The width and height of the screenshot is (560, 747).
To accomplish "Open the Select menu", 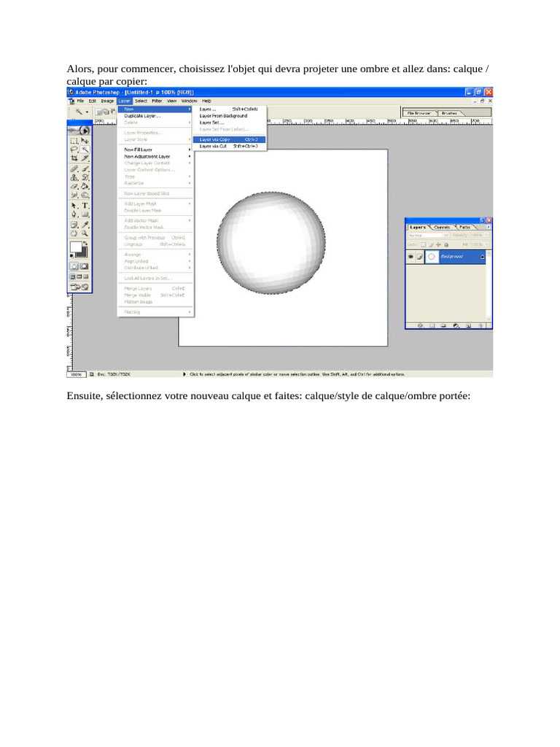I will (141, 101).
